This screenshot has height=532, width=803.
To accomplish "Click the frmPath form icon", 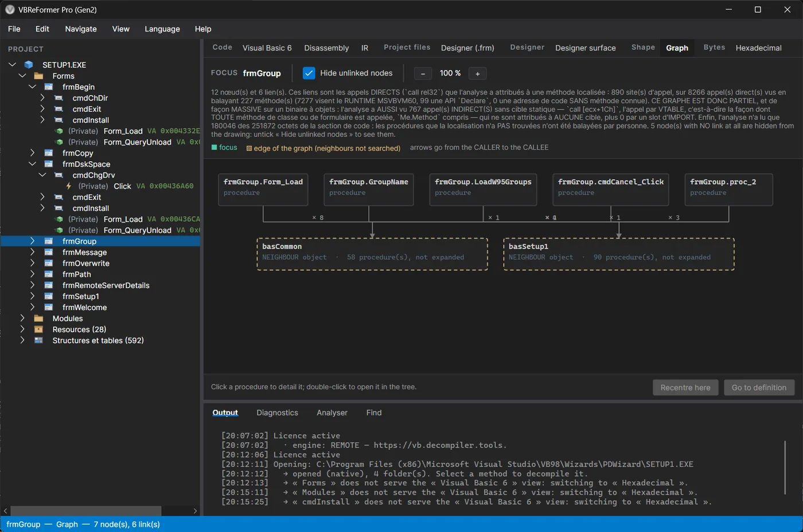I will tap(49, 274).
